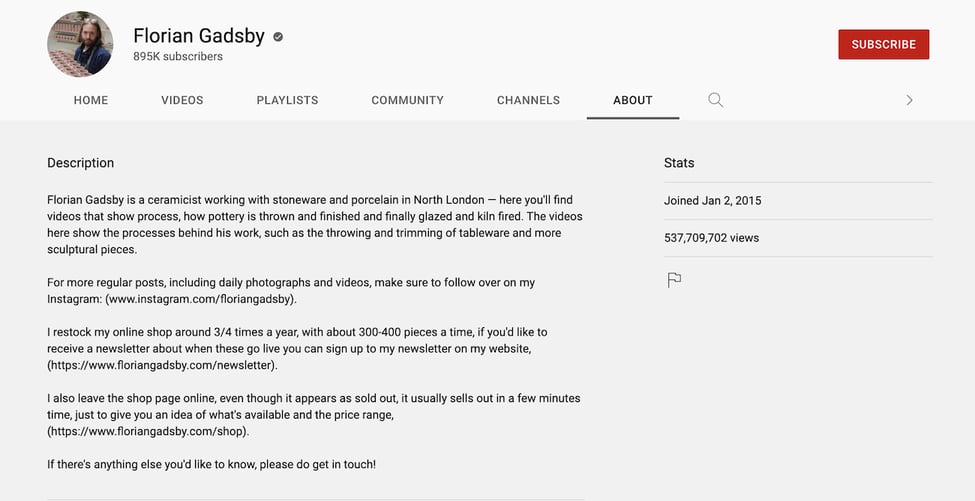Click the channel search magnifier icon
The image size is (975, 501).
click(716, 100)
